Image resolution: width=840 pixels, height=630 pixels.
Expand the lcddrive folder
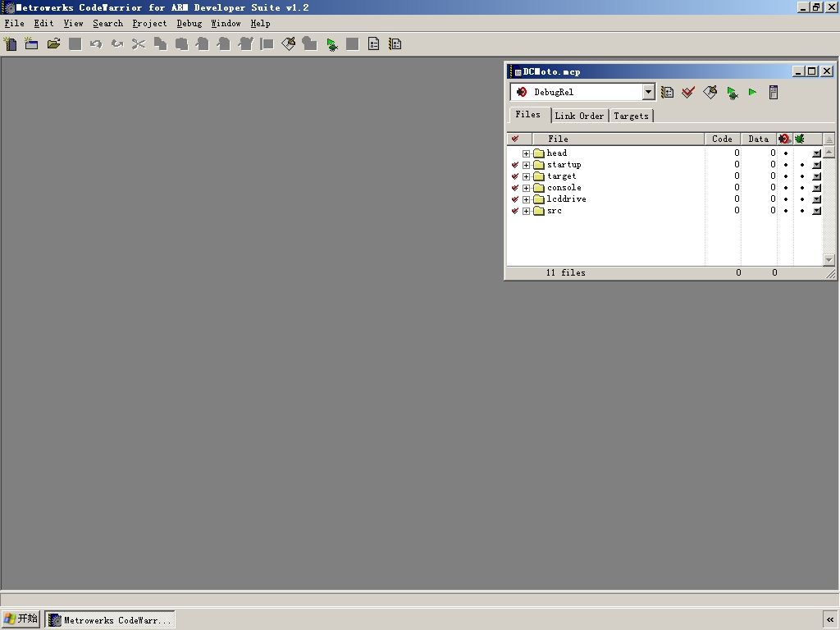click(526, 200)
